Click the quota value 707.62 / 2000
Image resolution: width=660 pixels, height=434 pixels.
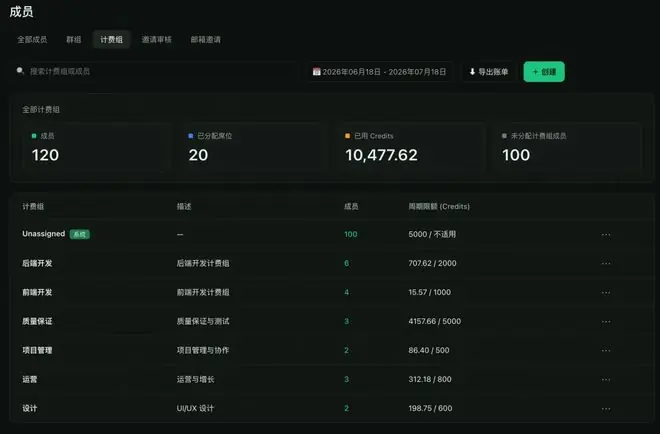click(x=432, y=264)
